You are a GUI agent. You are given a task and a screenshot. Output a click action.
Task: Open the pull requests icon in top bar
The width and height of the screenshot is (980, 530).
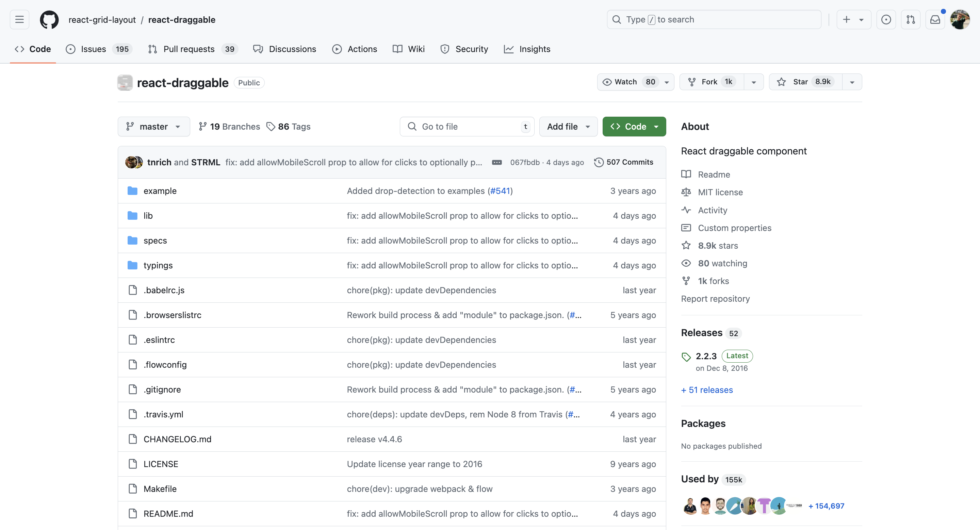tap(911, 19)
